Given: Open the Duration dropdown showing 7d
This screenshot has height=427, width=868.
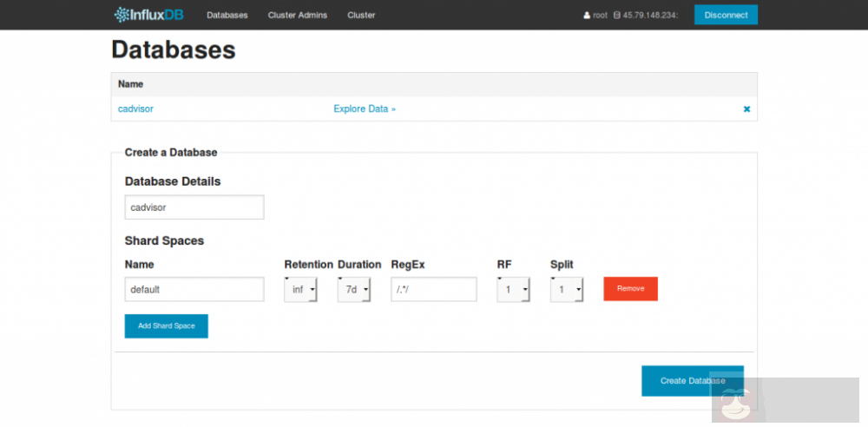Looking at the screenshot, I should coord(354,289).
